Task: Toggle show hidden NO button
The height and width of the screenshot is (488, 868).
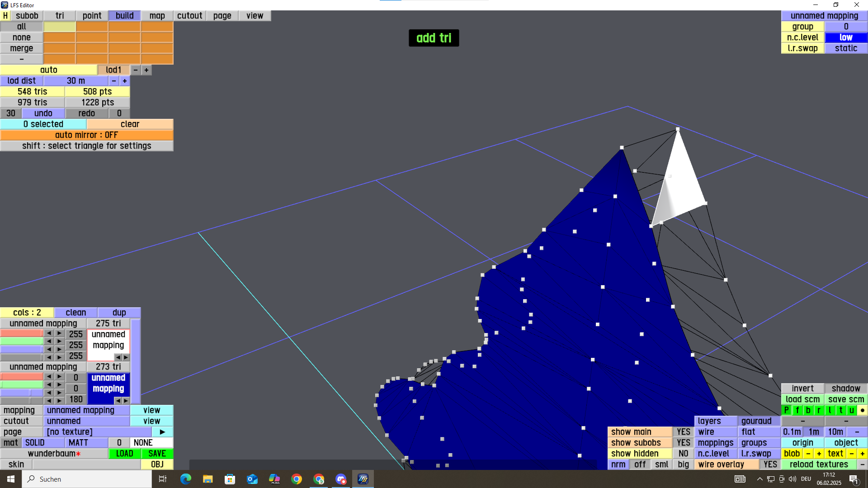Action: click(x=683, y=453)
